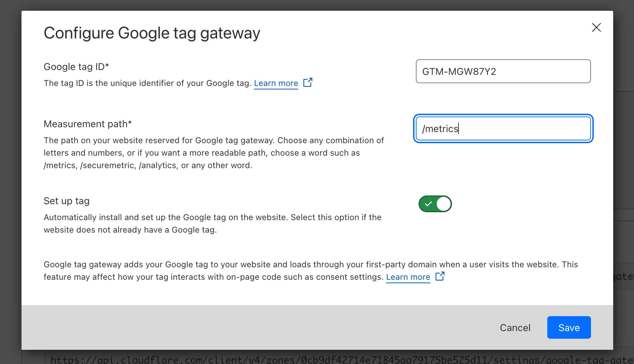Focus the Google tag ID input field
This screenshot has width=634, height=364.
pyautogui.click(x=503, y=71)
